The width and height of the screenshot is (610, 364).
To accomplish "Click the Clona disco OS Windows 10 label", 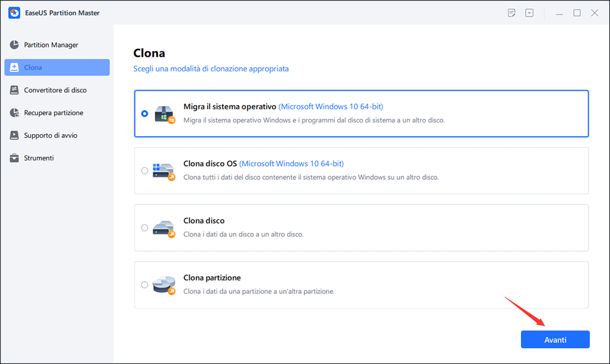I will coord(292,164).
